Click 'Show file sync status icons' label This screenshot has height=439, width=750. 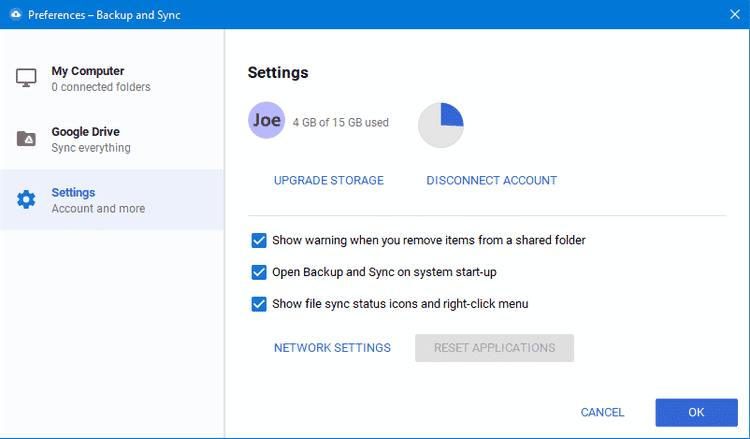click(x=400, y=304)
